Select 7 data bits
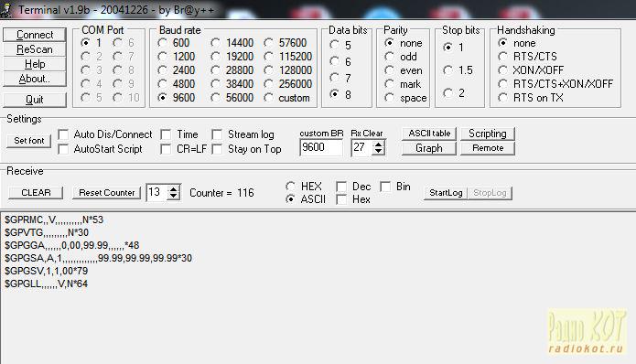 click(x=335, y=78)
